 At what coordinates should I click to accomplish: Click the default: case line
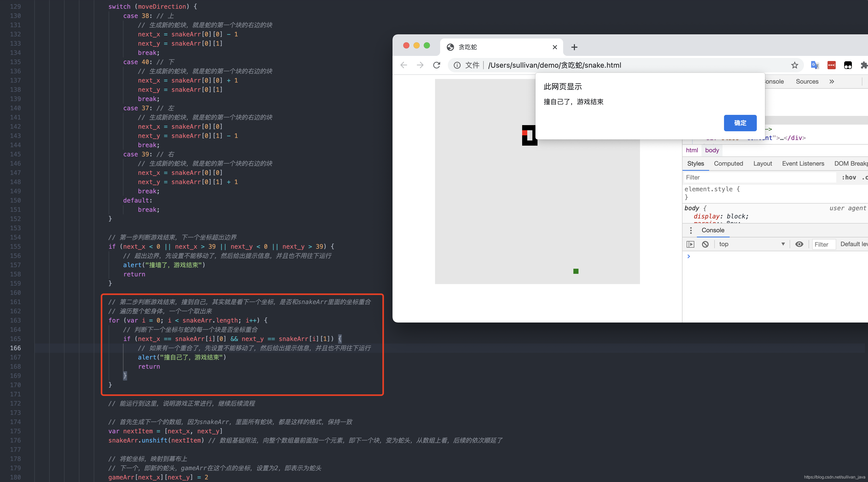(138, 200)
